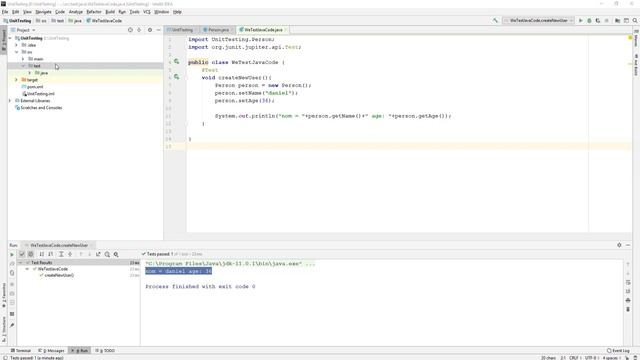Toggle the Project tool window sidebar button
This screenshot has width=640, height=360.
coord(4,40)
